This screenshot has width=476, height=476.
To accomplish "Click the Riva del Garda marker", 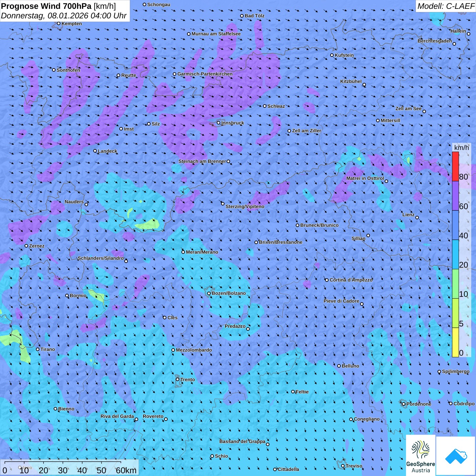I will [x=137, y=419].
